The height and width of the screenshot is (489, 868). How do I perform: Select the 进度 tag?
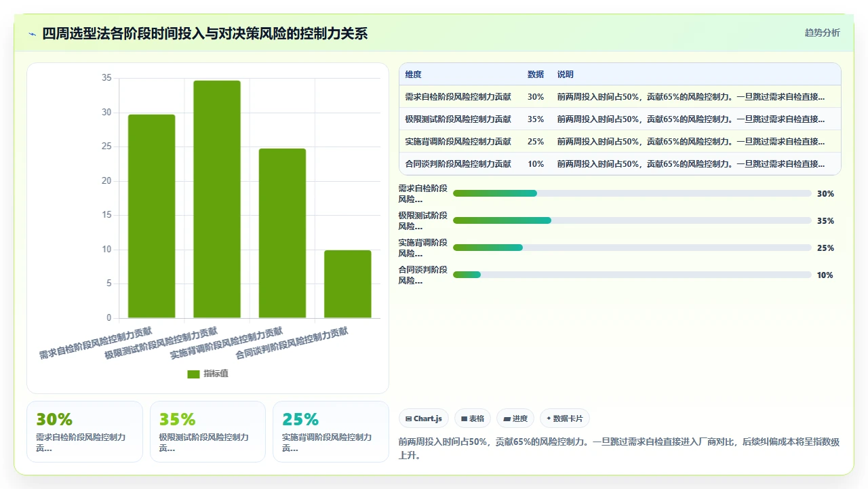tap(515, 418)
